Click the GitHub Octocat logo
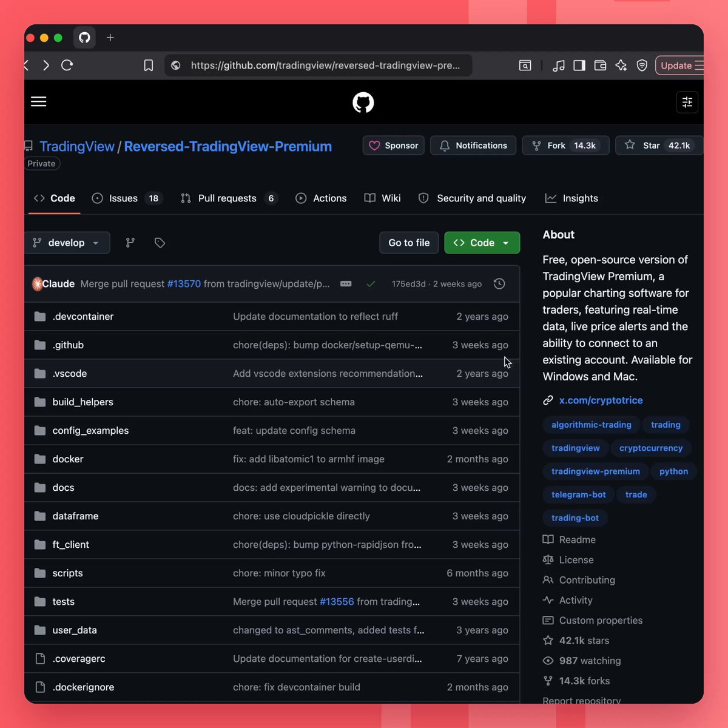 363,103
